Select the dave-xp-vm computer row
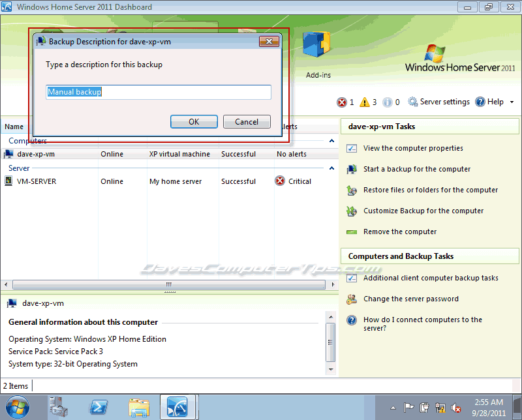The image size is (522, 420). [169, 154]
